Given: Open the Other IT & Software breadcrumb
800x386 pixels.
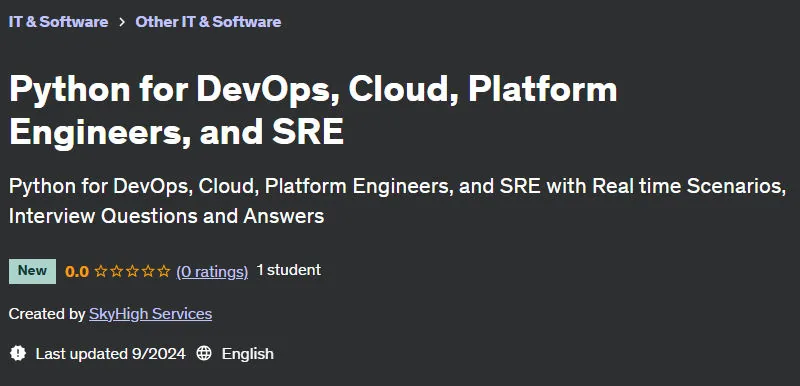Looking at the screenshot, I should (208, 22).
